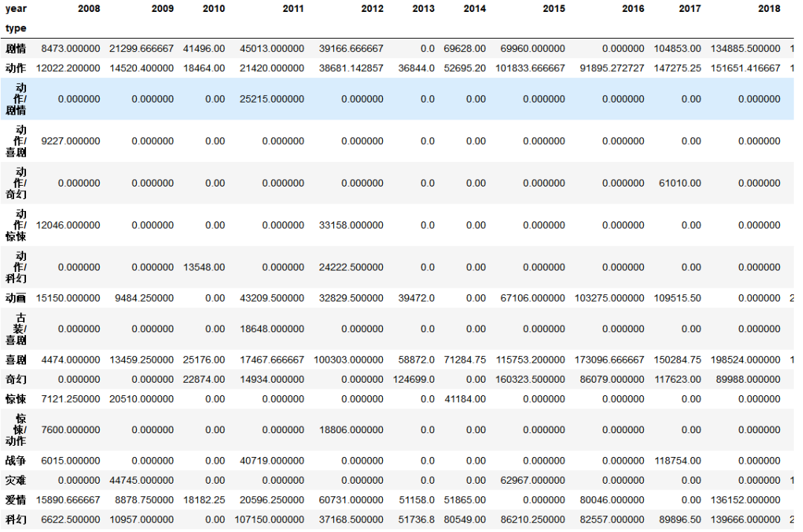Click cell value 39472.0
Viewport: 803px width, 532px height.
click(x=416, y=298)
